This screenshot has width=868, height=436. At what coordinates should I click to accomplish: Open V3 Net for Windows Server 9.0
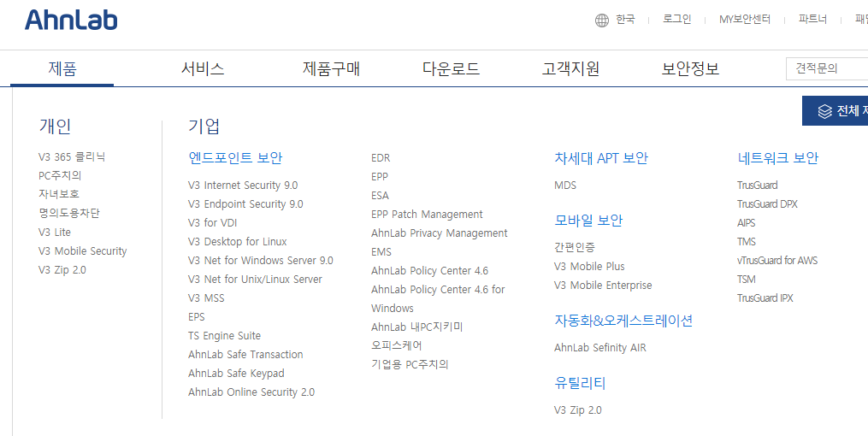[x=260, y=261]
